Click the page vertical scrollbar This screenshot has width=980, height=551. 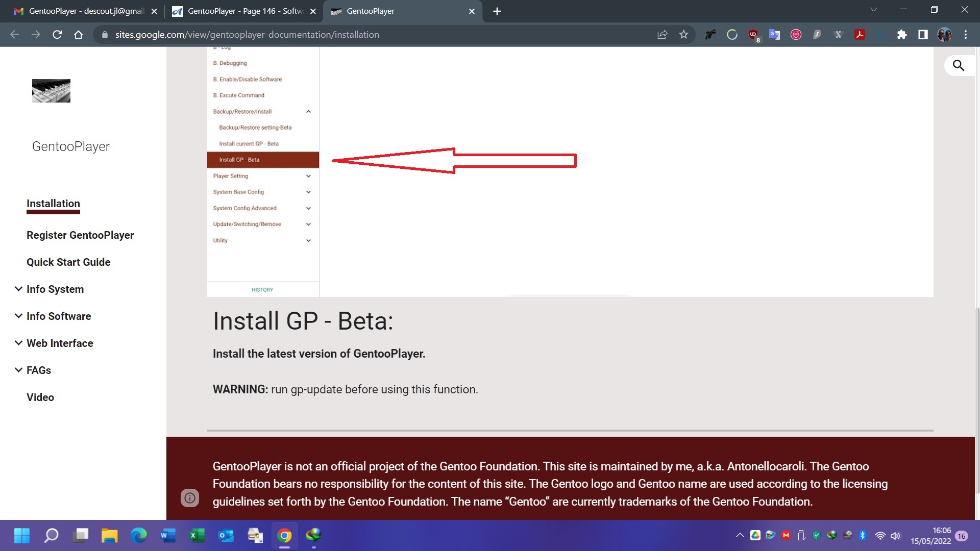[x=977, y=398]
